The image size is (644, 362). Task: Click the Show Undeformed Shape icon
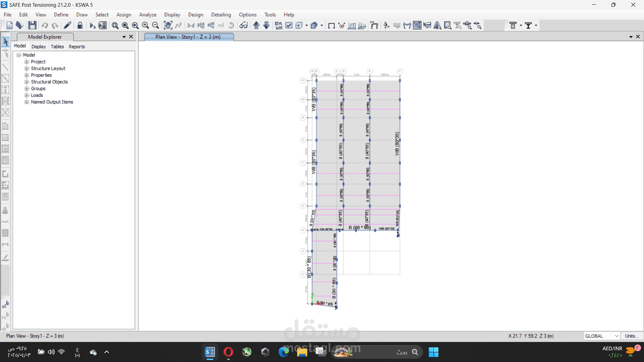coord(331,25)
